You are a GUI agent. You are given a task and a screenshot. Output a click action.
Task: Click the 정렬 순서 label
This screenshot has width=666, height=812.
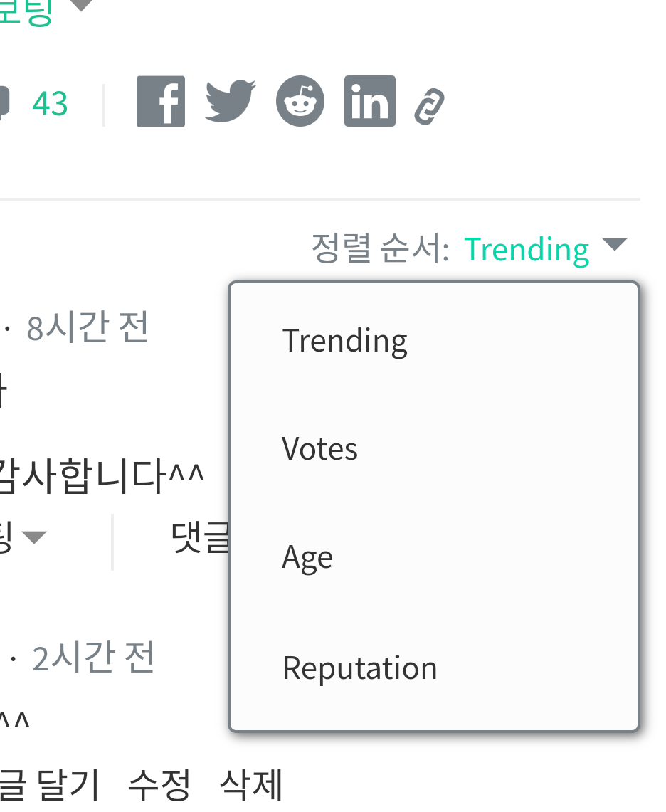click(x=379, y=249)
